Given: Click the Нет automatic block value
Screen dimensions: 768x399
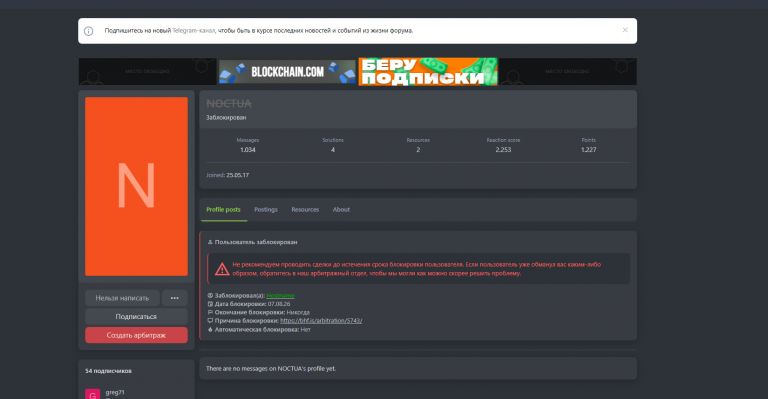Looking at the screenshot, I should pos(306,329).
